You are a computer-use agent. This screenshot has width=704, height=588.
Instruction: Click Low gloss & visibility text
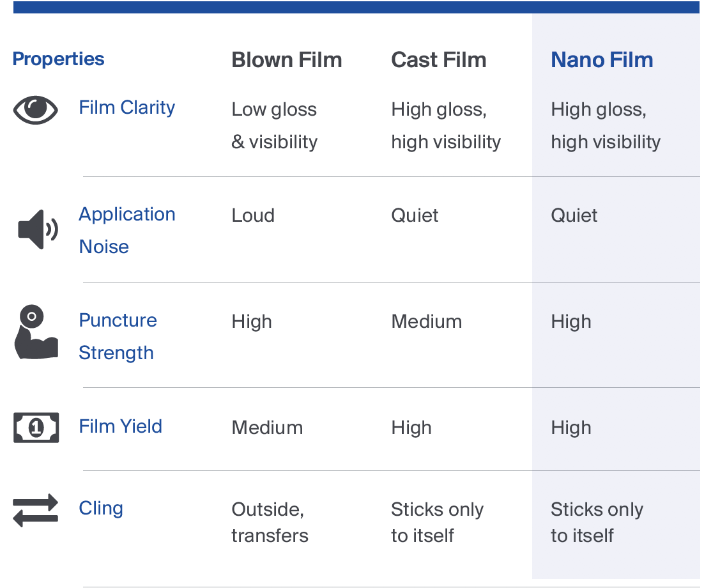[x=274, y=126]
